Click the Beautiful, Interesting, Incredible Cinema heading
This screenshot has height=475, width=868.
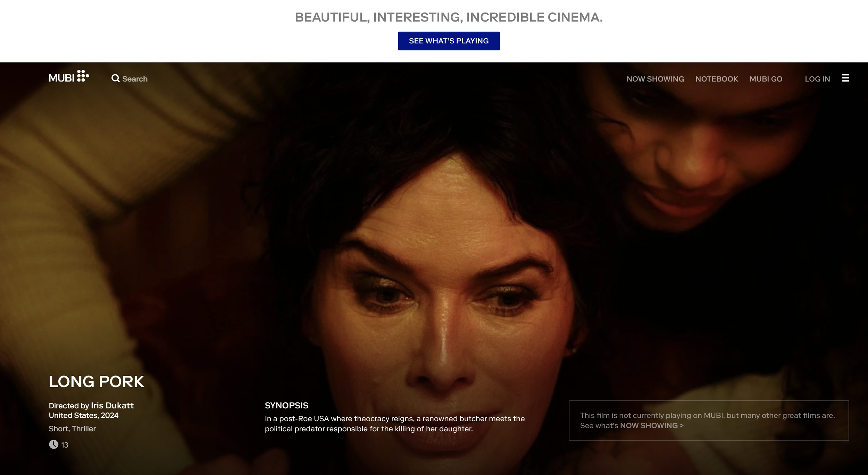(x=449, y=17)
